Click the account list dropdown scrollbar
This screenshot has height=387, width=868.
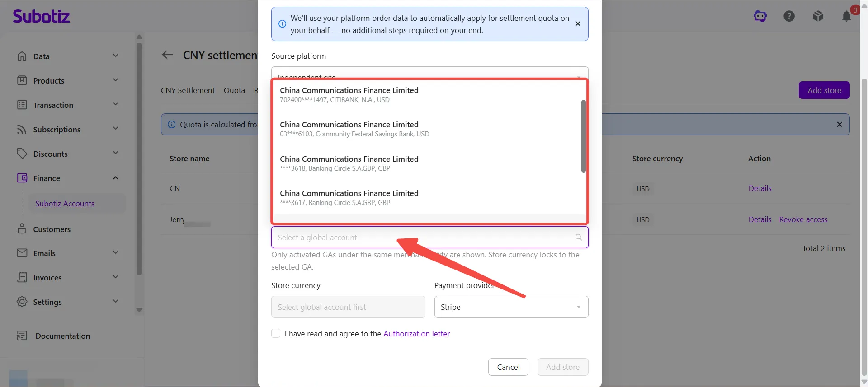pos(583,136)
